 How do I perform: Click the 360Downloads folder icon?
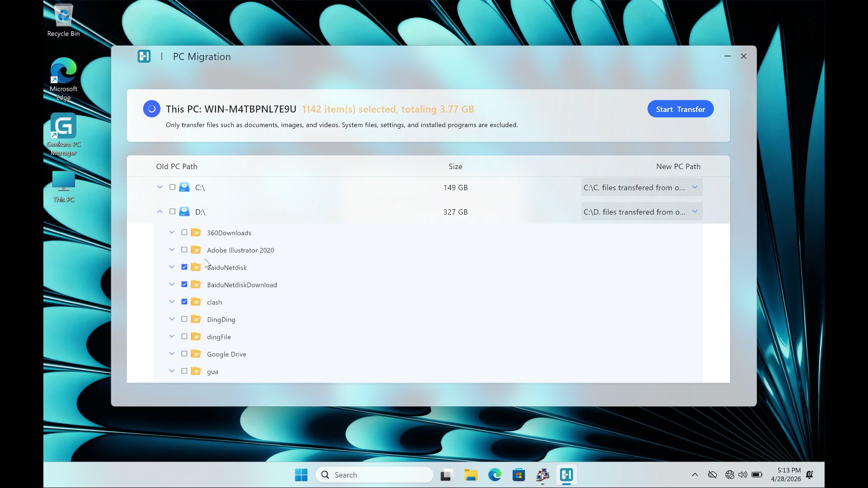(196, 232)
